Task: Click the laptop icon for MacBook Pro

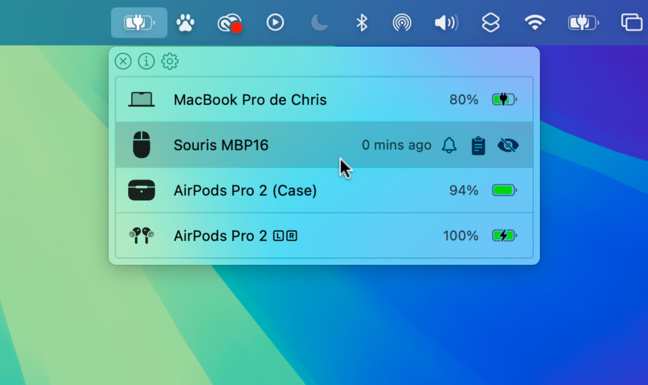Action: tap(141, 100)
